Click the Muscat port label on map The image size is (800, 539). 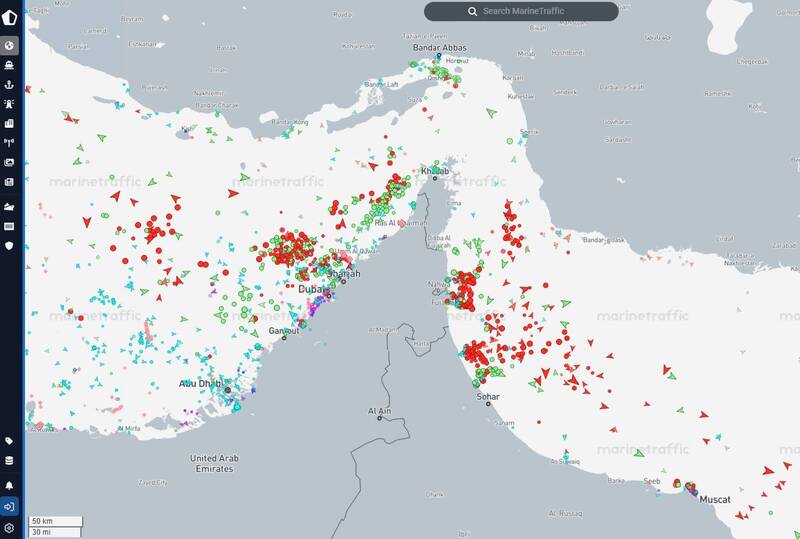pos(714,499)
